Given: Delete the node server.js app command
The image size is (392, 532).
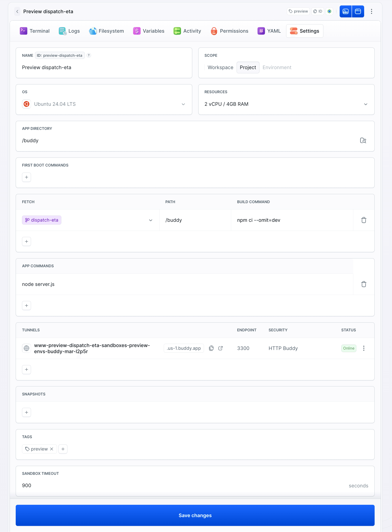Looking at the screenshot, I should click(364, 284).
